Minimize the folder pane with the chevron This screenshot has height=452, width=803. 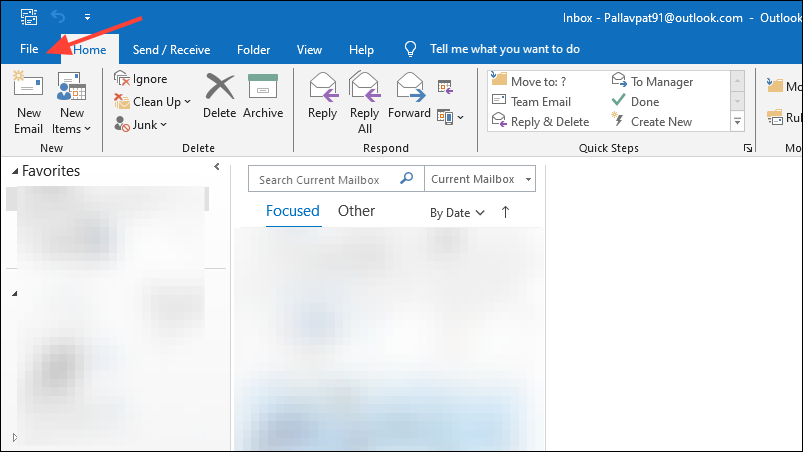click(x=217, y=166)
